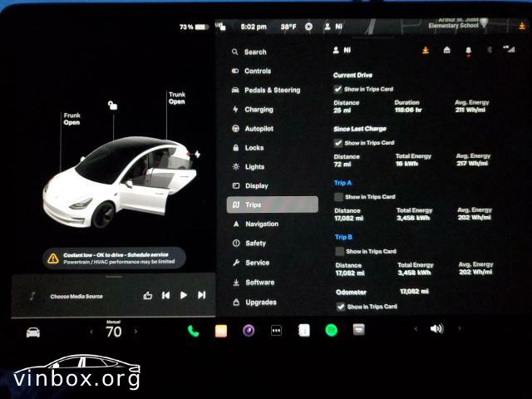Select the Trips menu item
The width and height of the screenshot is (532, 399).
[273, 204]
